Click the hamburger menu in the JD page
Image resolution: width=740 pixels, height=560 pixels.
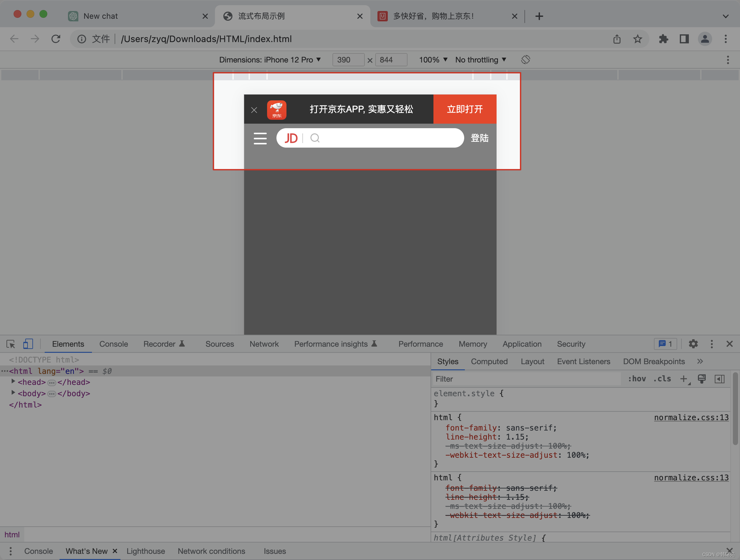(260, 138)
